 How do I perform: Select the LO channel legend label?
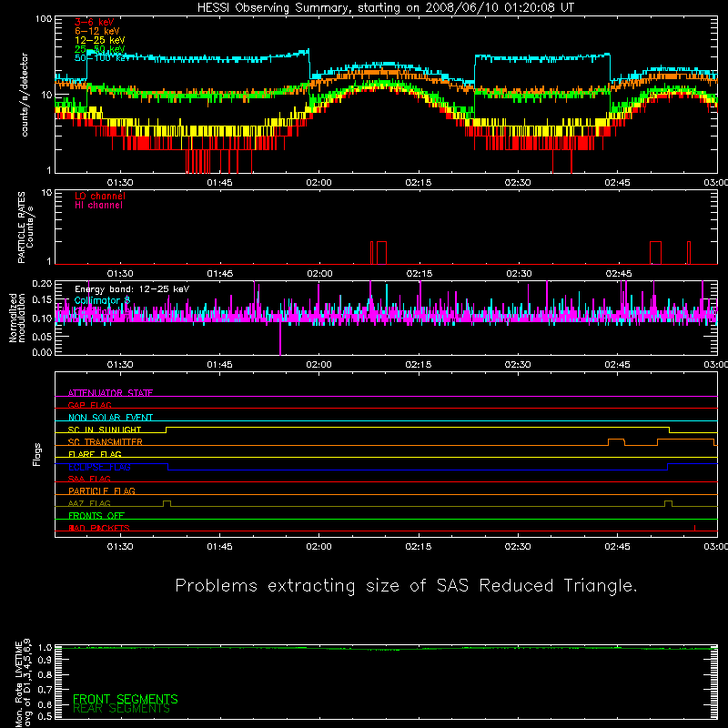pos(100,196)
